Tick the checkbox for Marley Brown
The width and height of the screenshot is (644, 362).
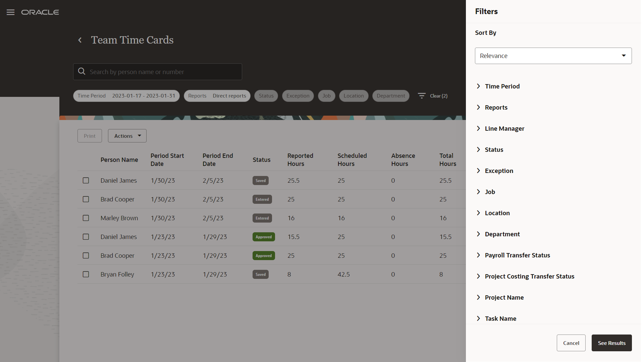tap(86, 218)
